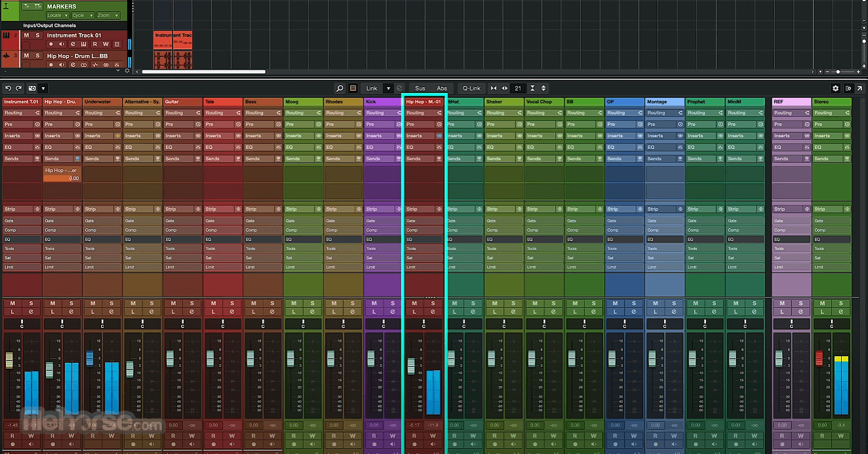Open the mixer settings gear icon
868x454 pixels.
click(835, 88)
